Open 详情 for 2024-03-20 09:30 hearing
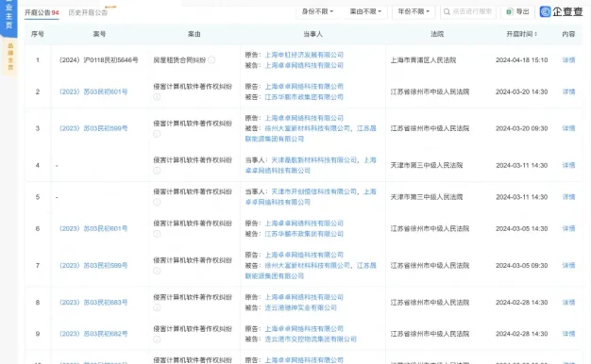Screen dimensions: 591x364 point(568,128)
